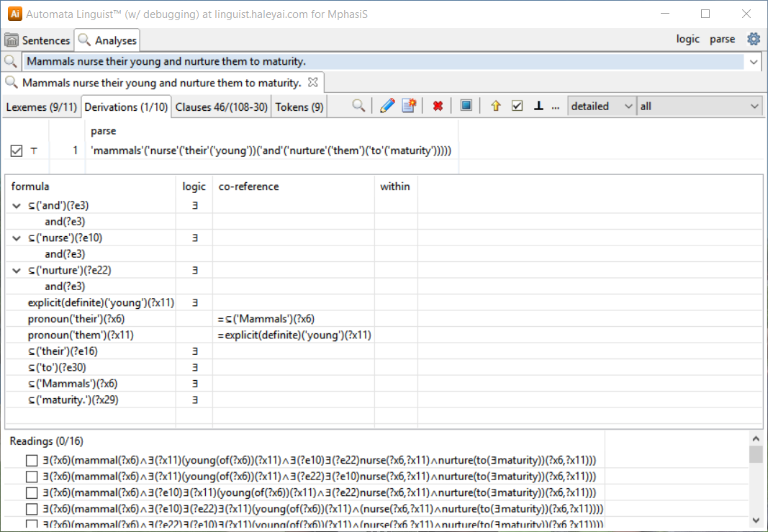
Task: Select the parse expression text in row 1
Action: pyautogui.click(x=272, y=151)
